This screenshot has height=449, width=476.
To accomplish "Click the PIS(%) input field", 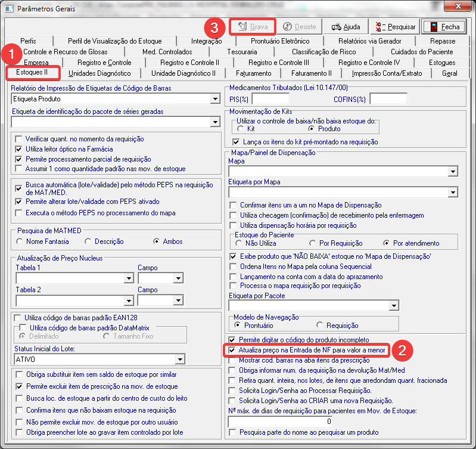I will (270, 99).
